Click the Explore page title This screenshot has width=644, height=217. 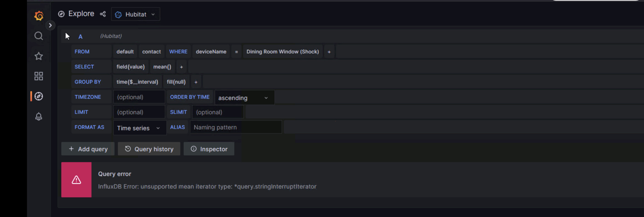(x=81, y=14)
